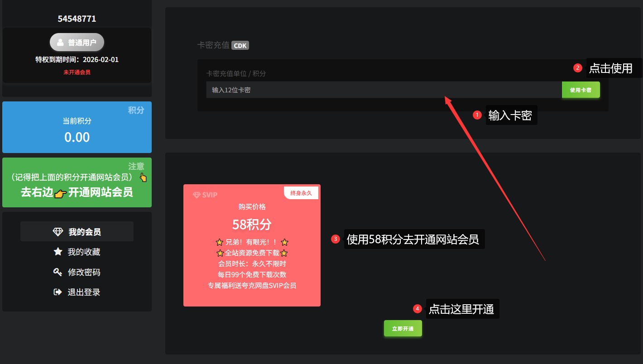This screenshot has height=364, width=643.
Task: Click red circle number 3 beside 使用58积分
Action: pyautogui.click(x=336, y=239)
